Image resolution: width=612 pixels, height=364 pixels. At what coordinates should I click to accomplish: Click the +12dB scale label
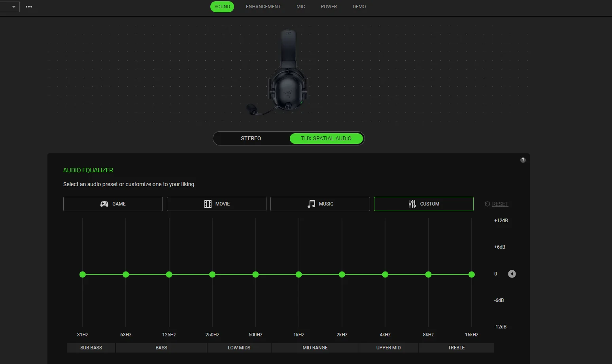coord(501,221)
